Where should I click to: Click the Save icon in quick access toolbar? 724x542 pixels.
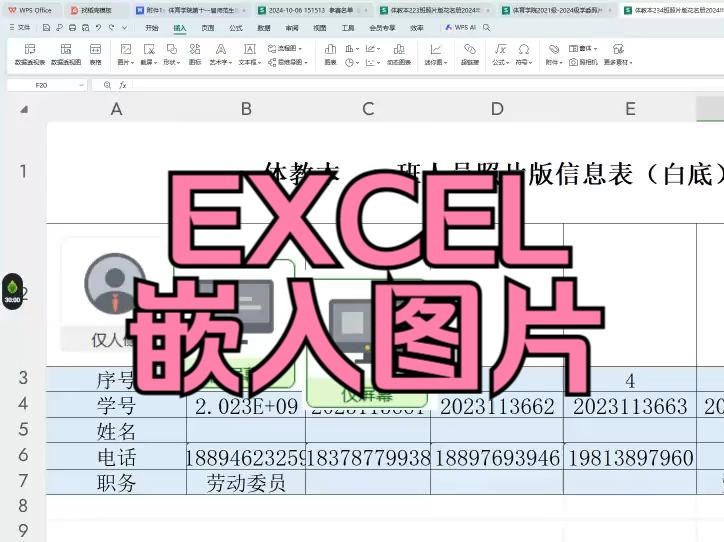[46, 28]
